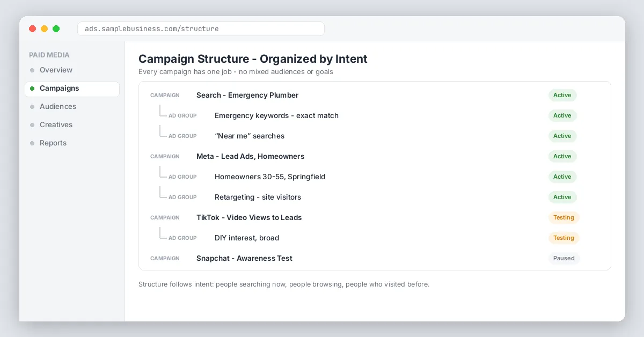Click Active badge for Homeowners 30-55 row
This screenshot has height=337, width=644.
click(562, 177)
